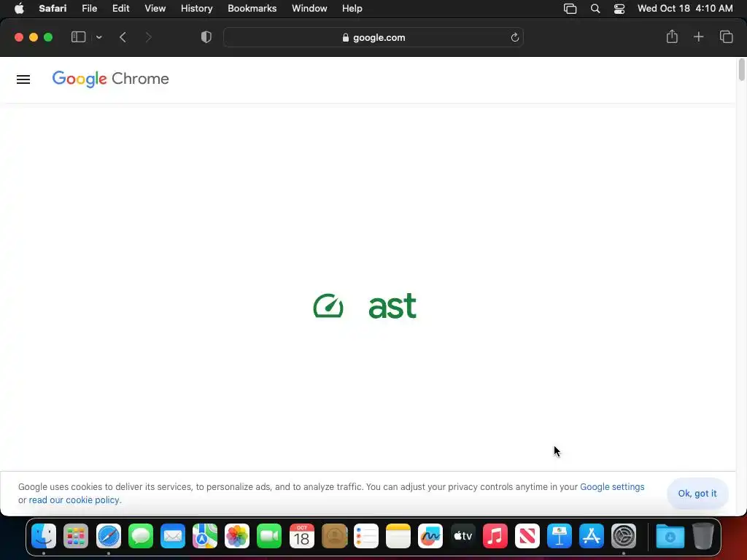Open the History menu

(x=196, y=9)
